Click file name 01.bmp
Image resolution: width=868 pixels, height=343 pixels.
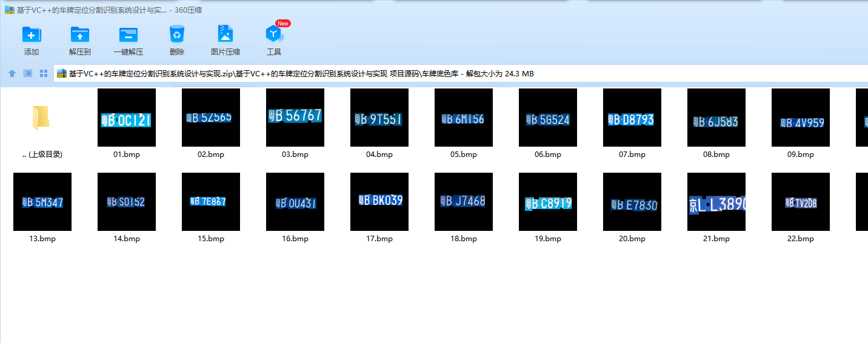127,155
